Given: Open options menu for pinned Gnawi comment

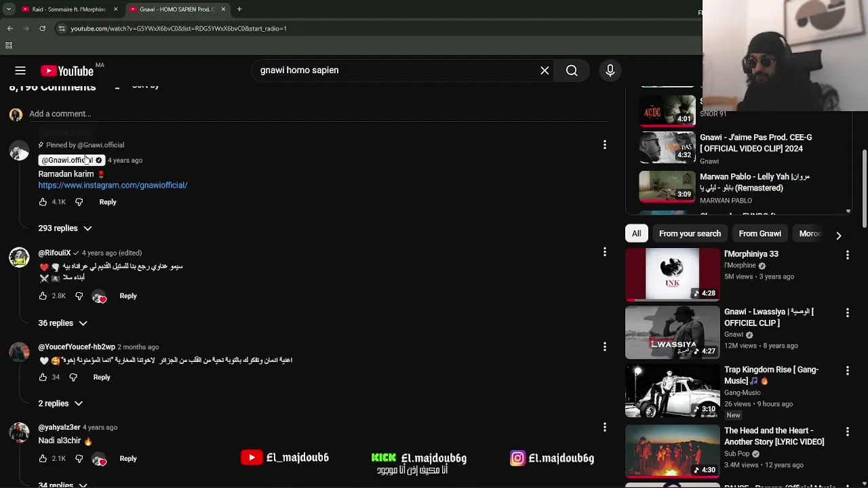Looking at the screenshot, I should [x=605, y=144].
